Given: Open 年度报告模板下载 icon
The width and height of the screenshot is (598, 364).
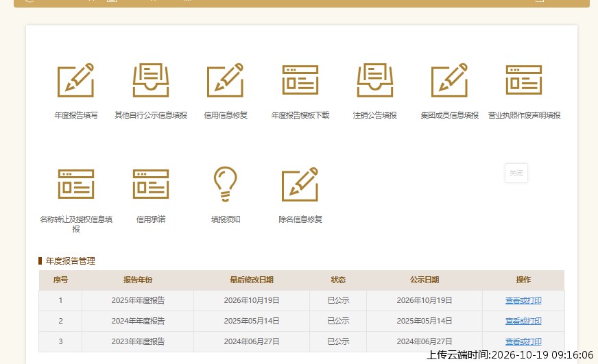Looking at the screenshot, I should tap(300, 80).
